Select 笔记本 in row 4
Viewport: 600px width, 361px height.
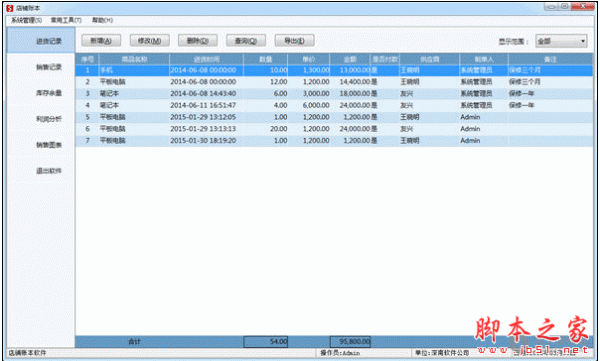coord(109,105)
